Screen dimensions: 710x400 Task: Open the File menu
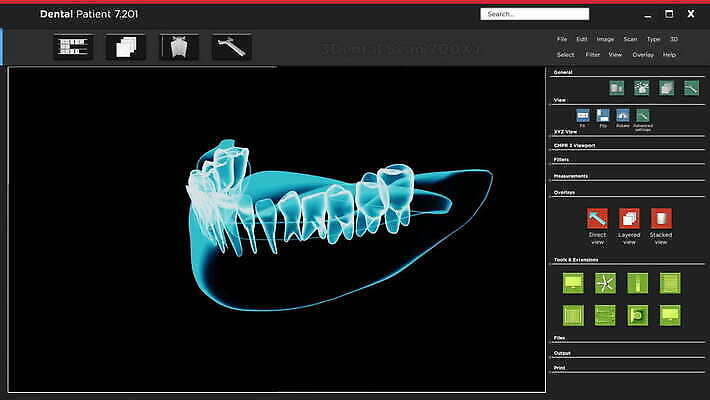coord(562,39)
